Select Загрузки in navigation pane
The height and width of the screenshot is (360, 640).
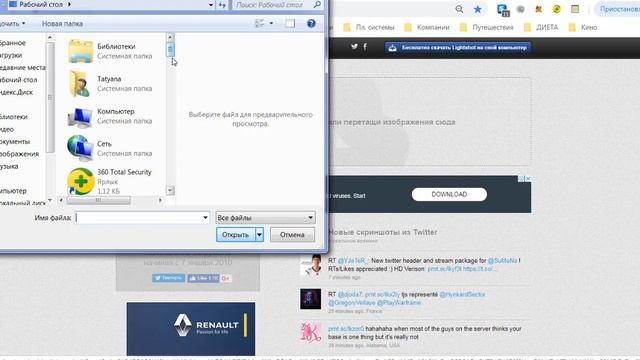click(x=11, y=55)
